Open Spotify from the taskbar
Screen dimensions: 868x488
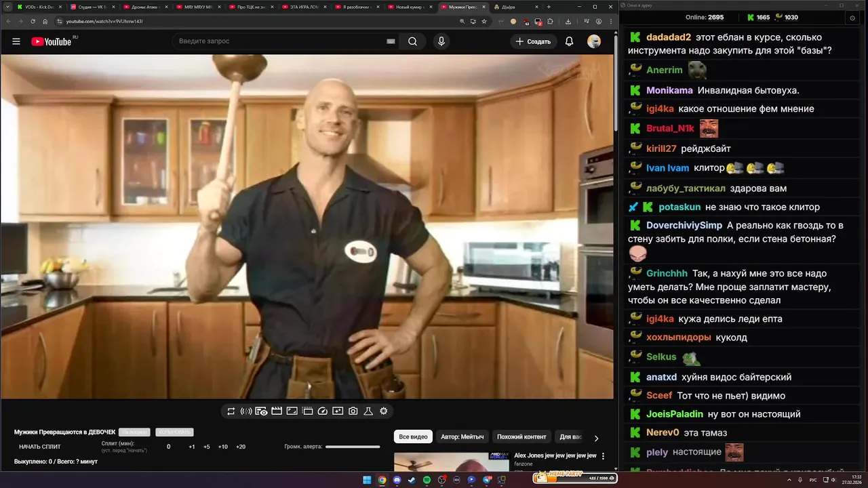coord(427,480)
